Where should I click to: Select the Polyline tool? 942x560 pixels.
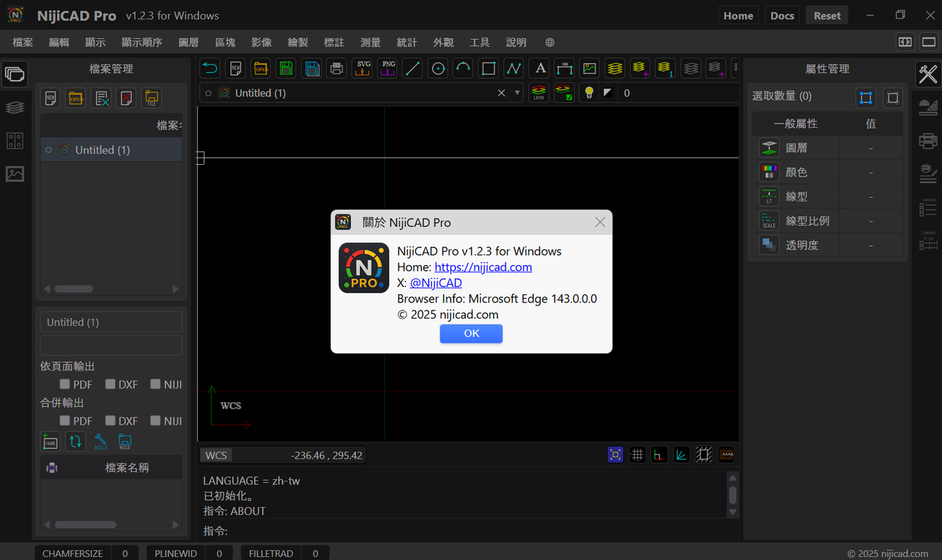pyautogui.click(x=513, y=68)
